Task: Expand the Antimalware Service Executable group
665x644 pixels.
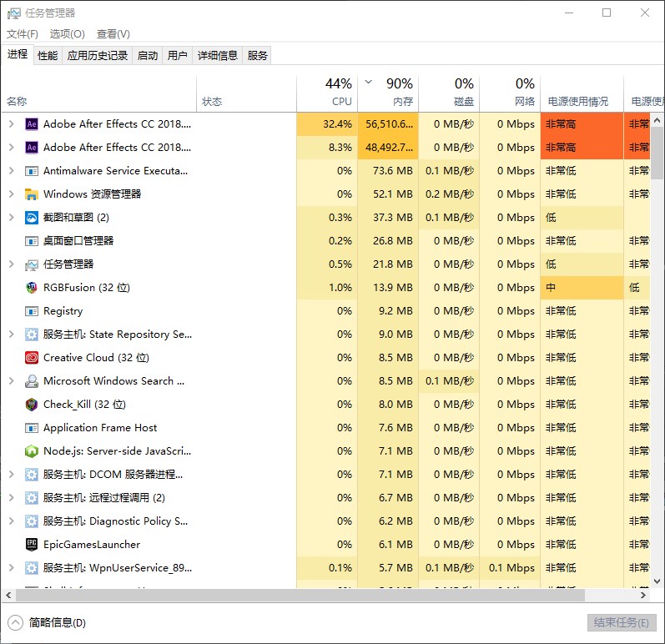Action: (12, 170)
